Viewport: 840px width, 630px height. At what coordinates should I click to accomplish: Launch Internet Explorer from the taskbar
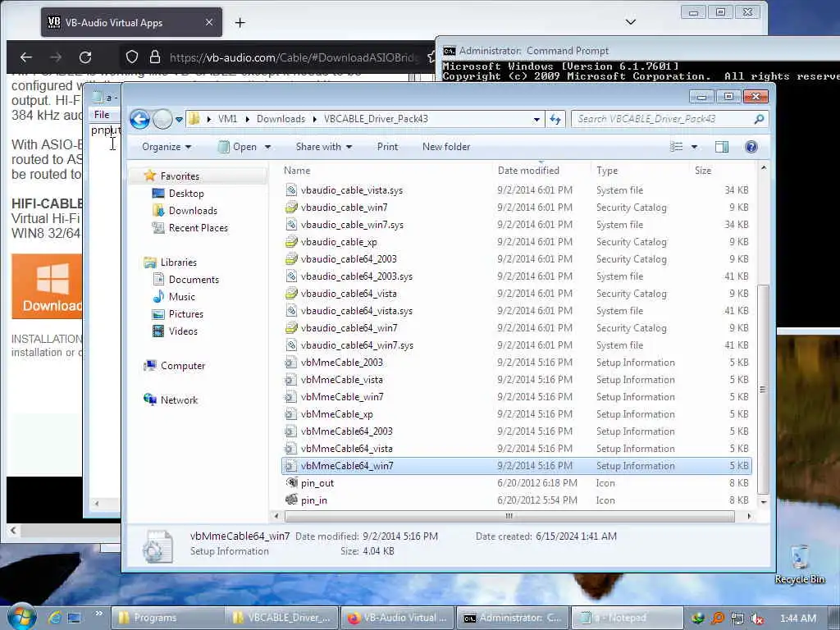point(54,618)
